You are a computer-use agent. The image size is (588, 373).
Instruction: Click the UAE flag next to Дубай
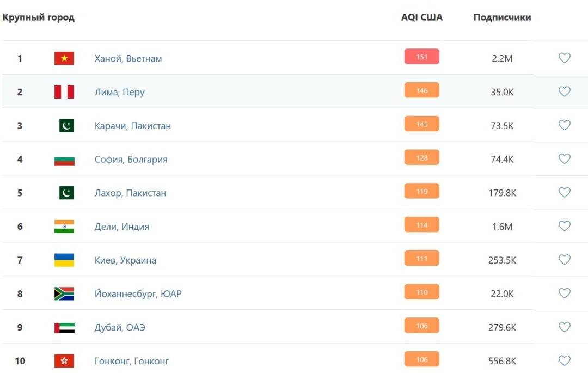[64, 328]
